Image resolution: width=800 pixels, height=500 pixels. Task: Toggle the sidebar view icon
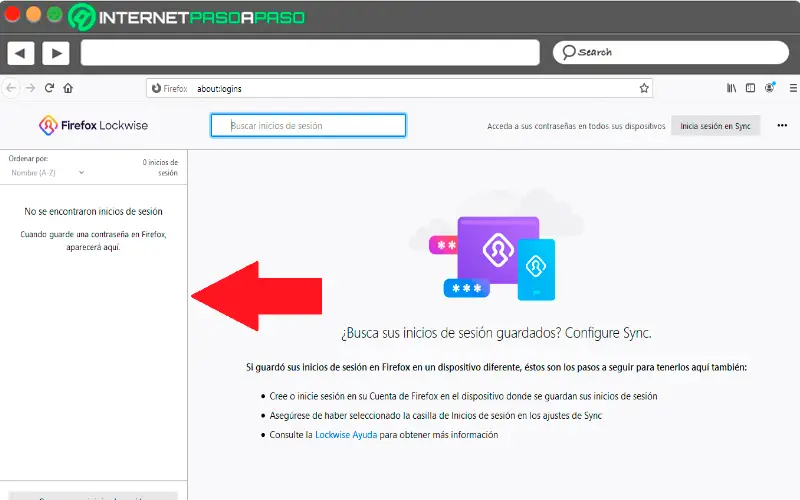click(x=750, y=88)
